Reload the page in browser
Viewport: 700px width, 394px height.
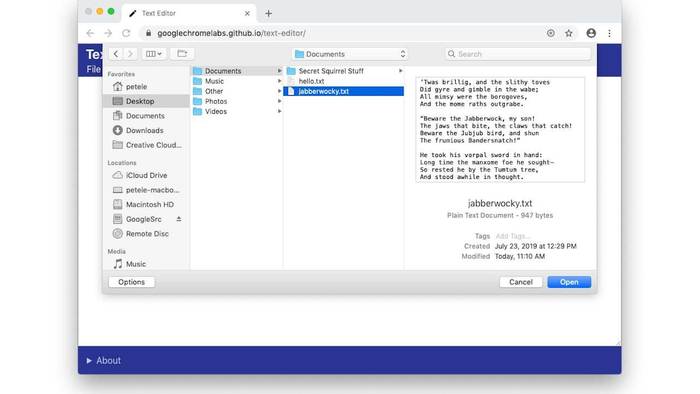126,33
